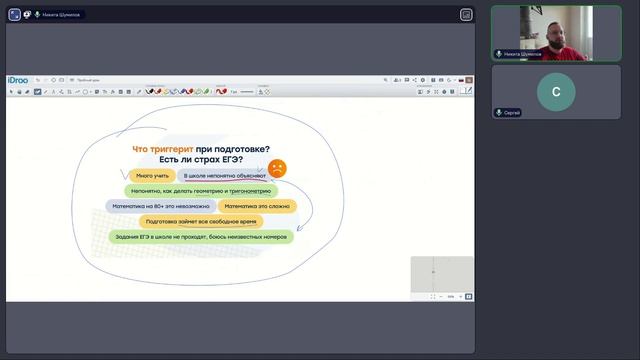
Task: Click the user avatar in iDroo toolbar
Action: (469, 80)
